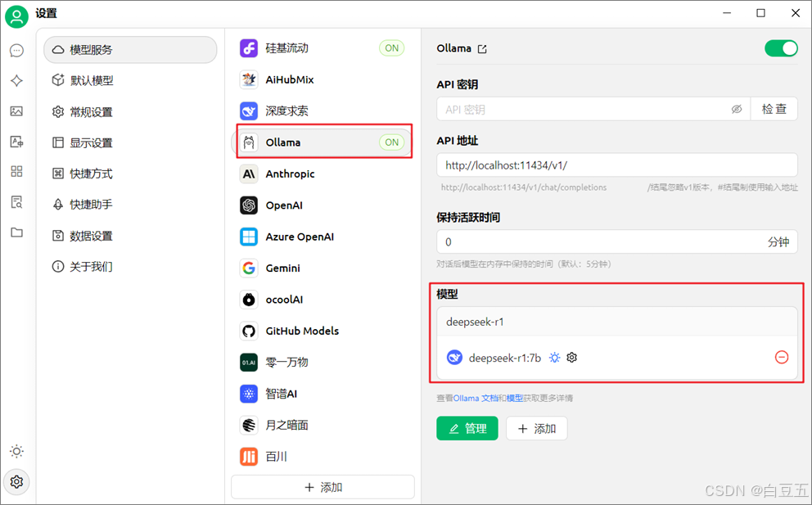The height and width of the screenshot is (505, 812).
Task: Open 常规设置 settings section
Action: click(x=130, y=112)
